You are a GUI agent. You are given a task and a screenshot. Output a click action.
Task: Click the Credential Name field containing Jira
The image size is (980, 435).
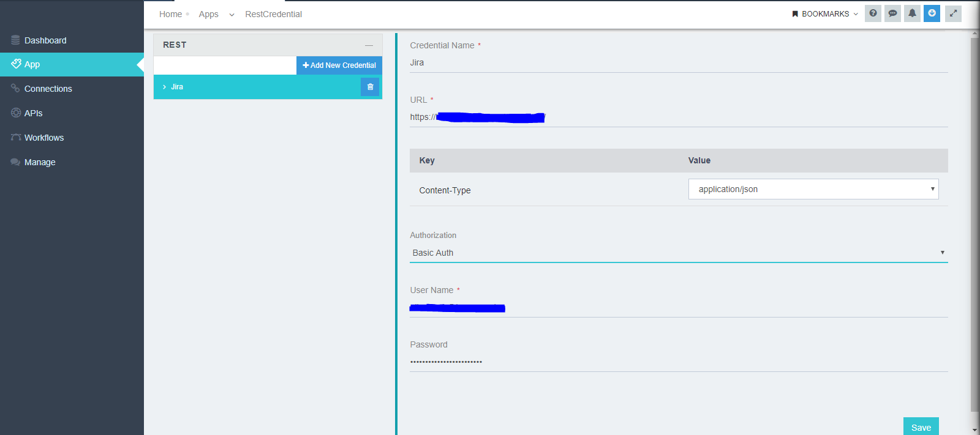click(x=679, y=63)
